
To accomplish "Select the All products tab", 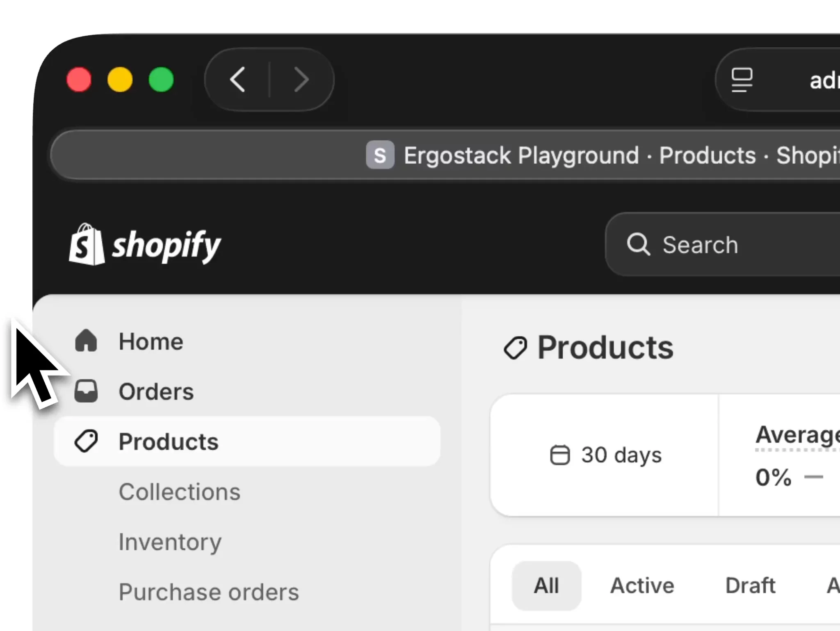I will [x=546, y=585].
